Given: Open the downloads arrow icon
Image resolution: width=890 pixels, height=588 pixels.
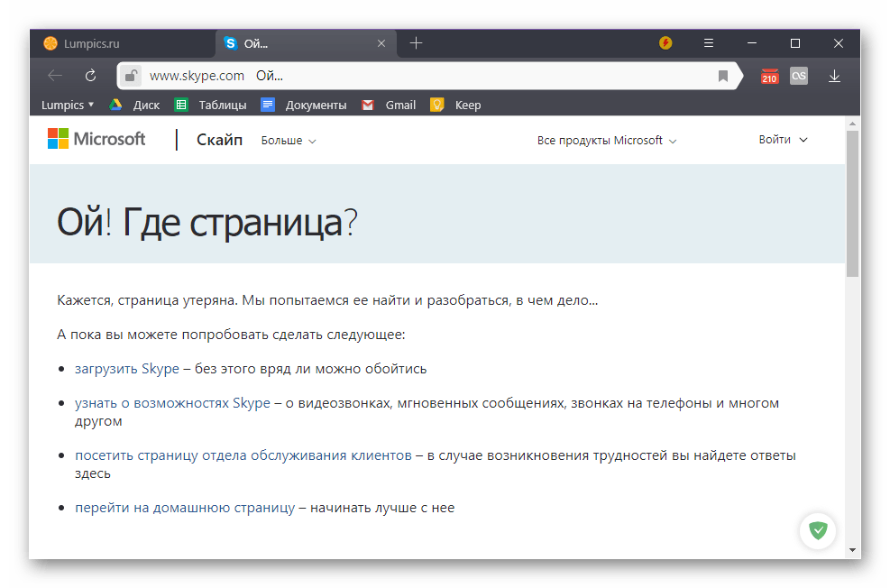Looking at the screenshot, I should (834, 77).
